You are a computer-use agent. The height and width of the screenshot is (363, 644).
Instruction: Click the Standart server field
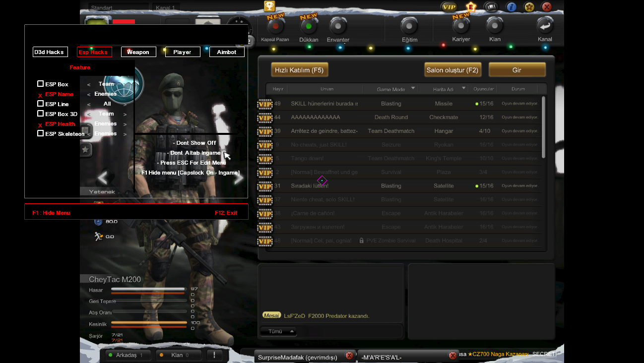119,8
